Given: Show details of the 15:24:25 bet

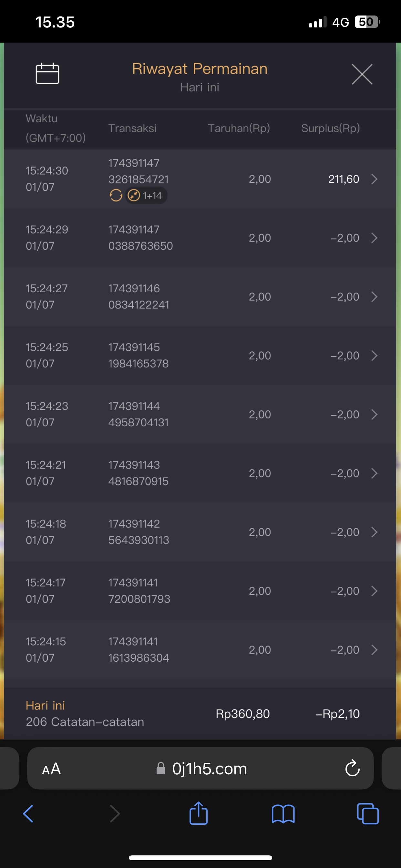Looking at the screenshot, I should 374,356.
